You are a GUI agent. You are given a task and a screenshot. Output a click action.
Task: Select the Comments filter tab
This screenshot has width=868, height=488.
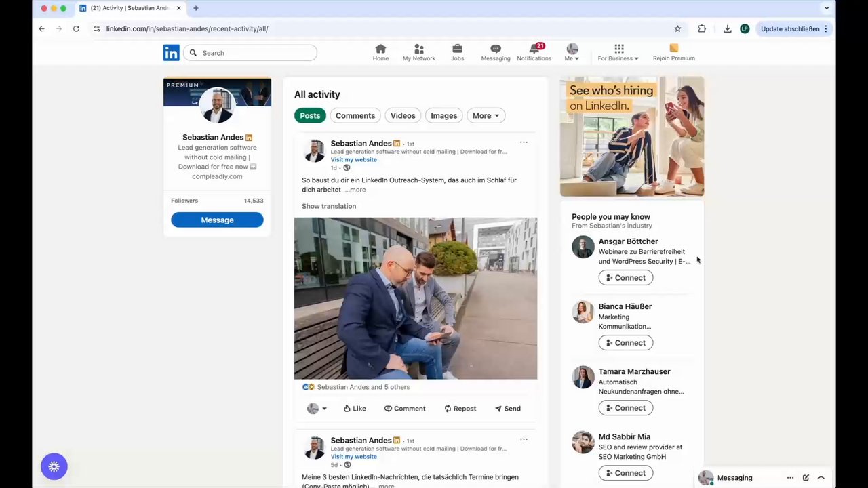pos(355,115)
